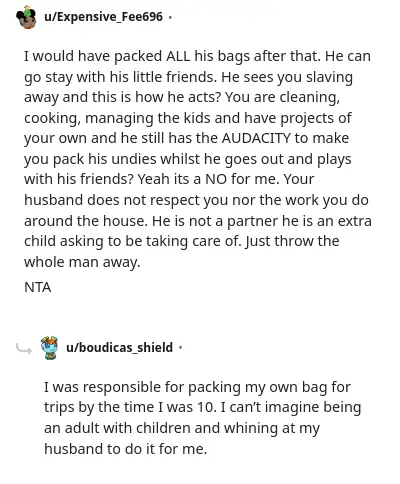Click the dot separator after Expensive_Fee696
The width and height of the screenshot is (400, 484).
click(170, 17)
